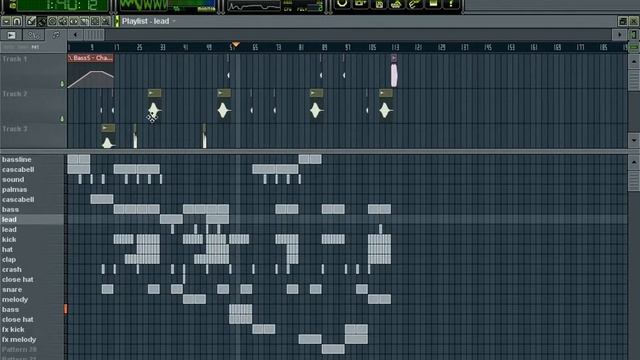Image resolution: width=640 pixels, height=360 pixels.
Task: Click the clip view button below toolbar
Action: (x=11, y=35)
